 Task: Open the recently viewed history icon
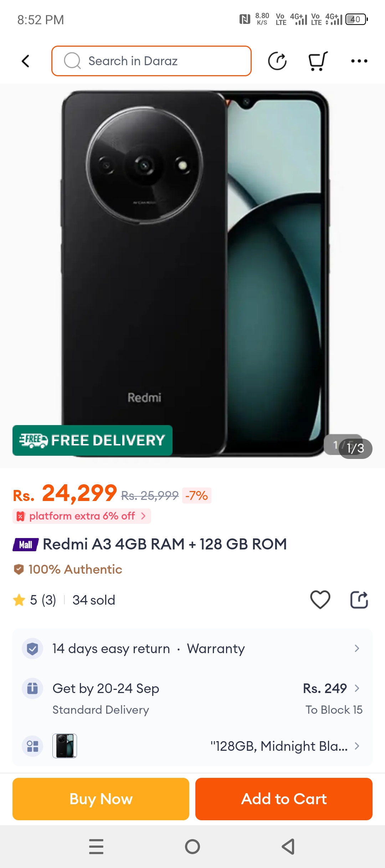coord(277,61)
